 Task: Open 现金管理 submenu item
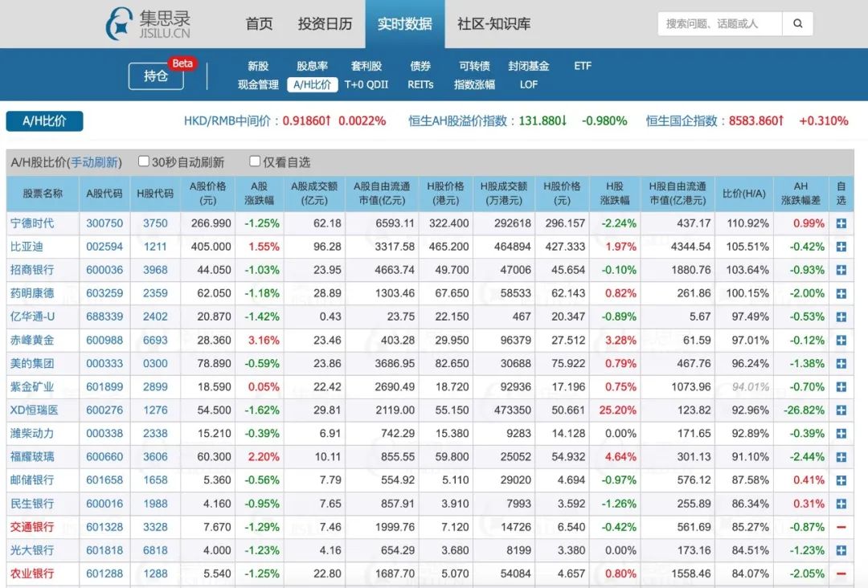click(x=258, y=84)
